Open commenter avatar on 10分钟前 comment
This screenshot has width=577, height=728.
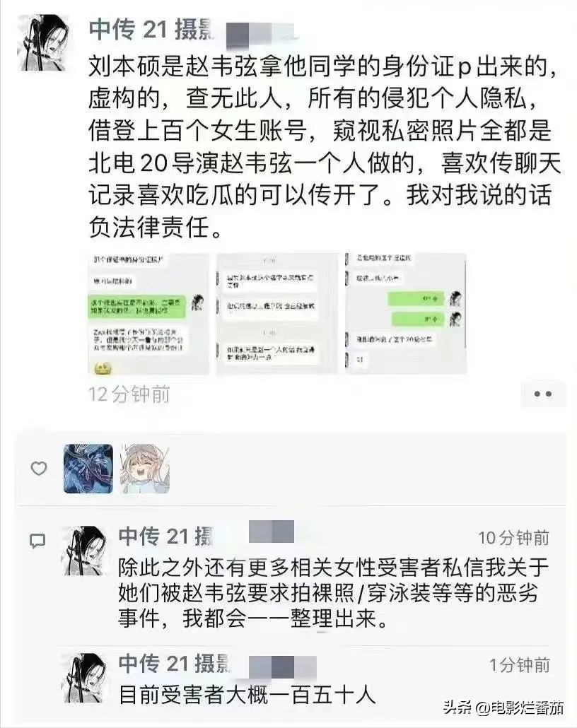(84, 551)
